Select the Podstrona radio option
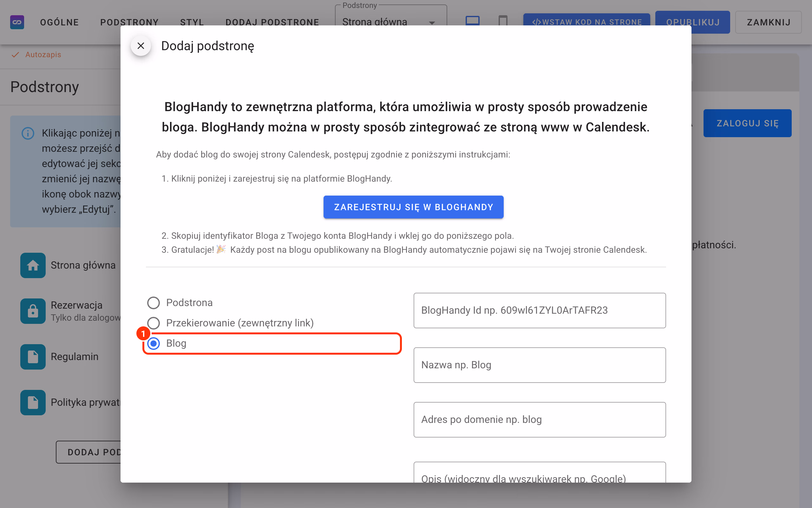This screenshot has width=812, height=508. pyautogui.click(x=154, y=303)
